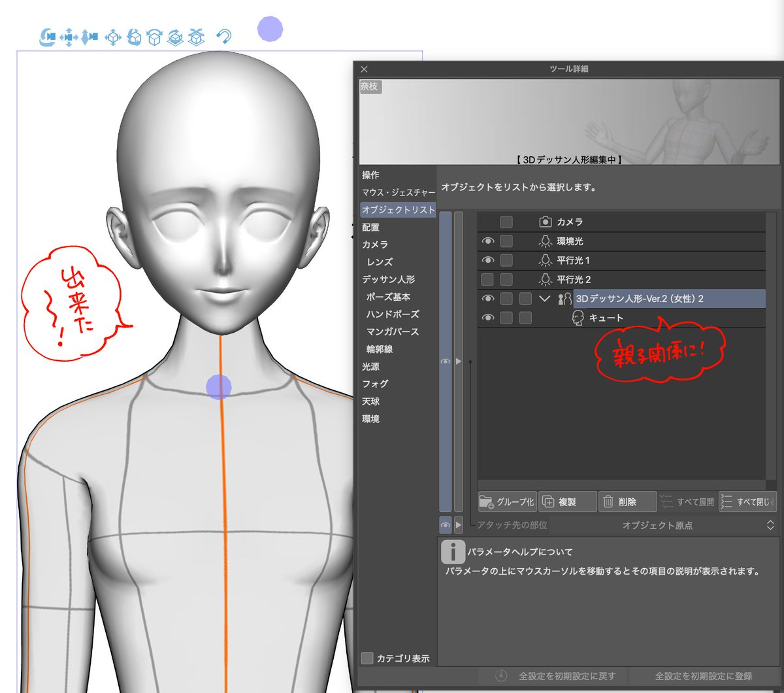
Task: Open the オブジェクト原点 attach-part dropdown
Action: (664, 525)
